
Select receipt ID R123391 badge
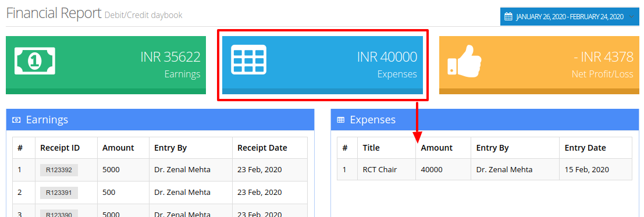[59, 193]
